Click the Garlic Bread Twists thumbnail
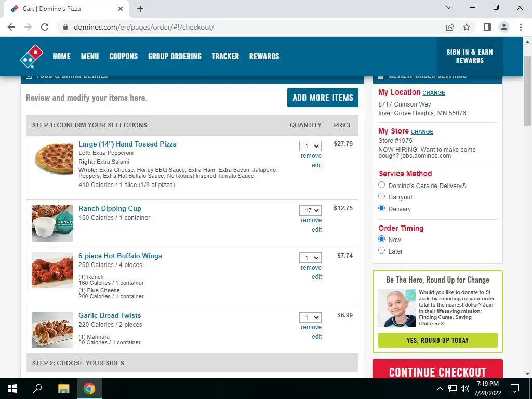 click(52, 330)
